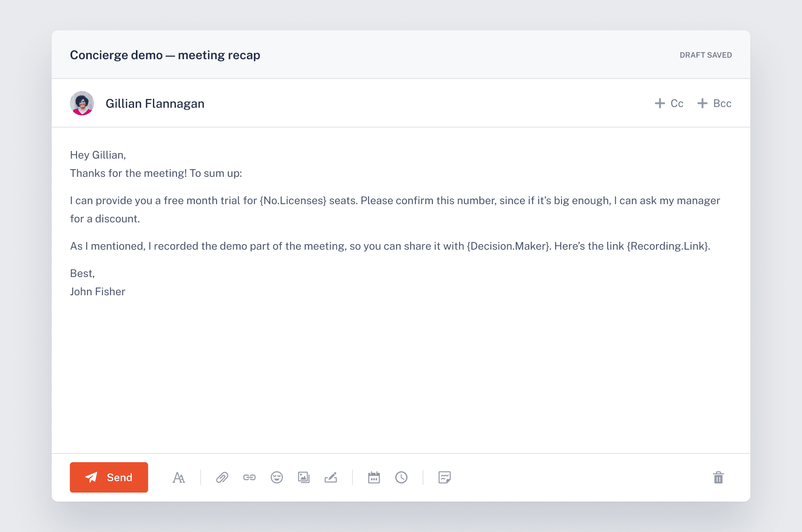The width and height of the screenshot is (802, 532).
Task: Place the cursor after John Fisher
Action: [x=126, y=291]
